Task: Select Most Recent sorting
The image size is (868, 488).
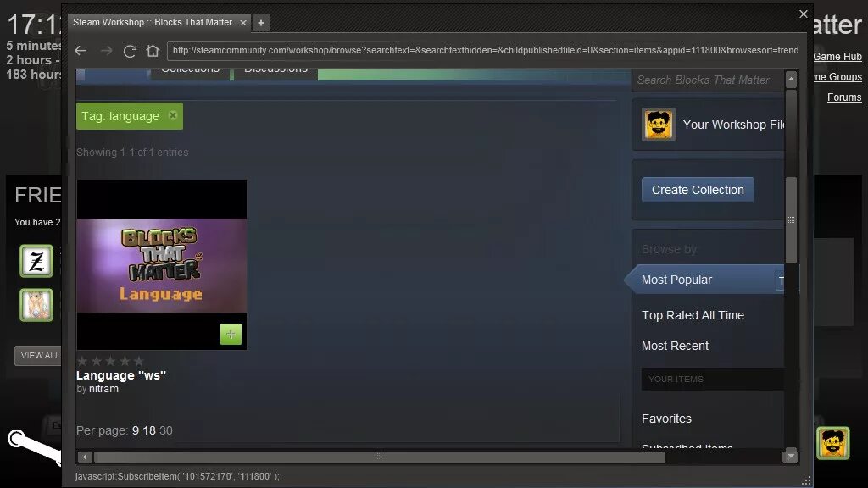Action: (x=675, y=346)
